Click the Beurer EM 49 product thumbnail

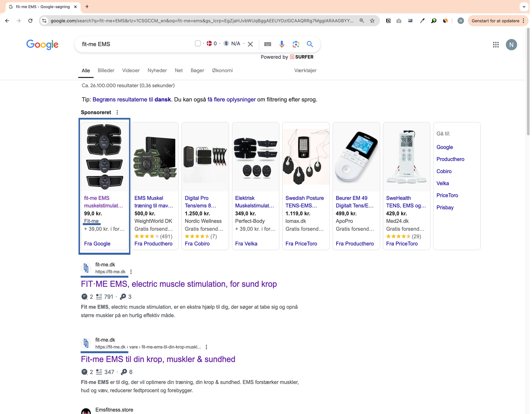click(356, 157)
